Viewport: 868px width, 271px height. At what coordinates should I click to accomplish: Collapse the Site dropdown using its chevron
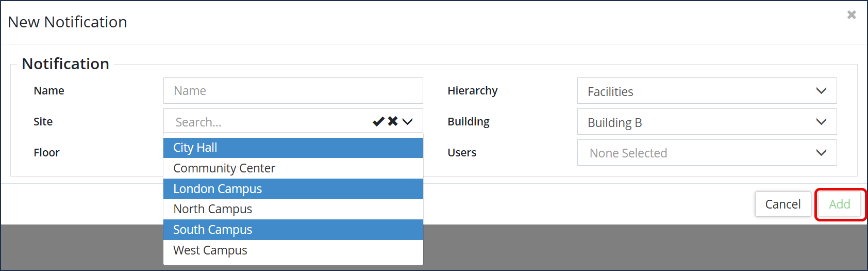click(x=408, y=122)
